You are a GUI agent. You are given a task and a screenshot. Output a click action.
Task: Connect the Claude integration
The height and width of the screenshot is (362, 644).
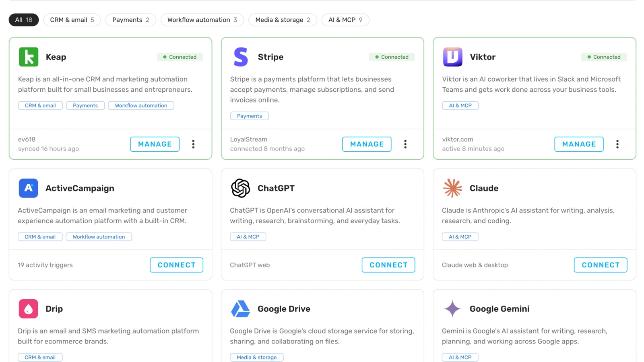pos(601,265)
